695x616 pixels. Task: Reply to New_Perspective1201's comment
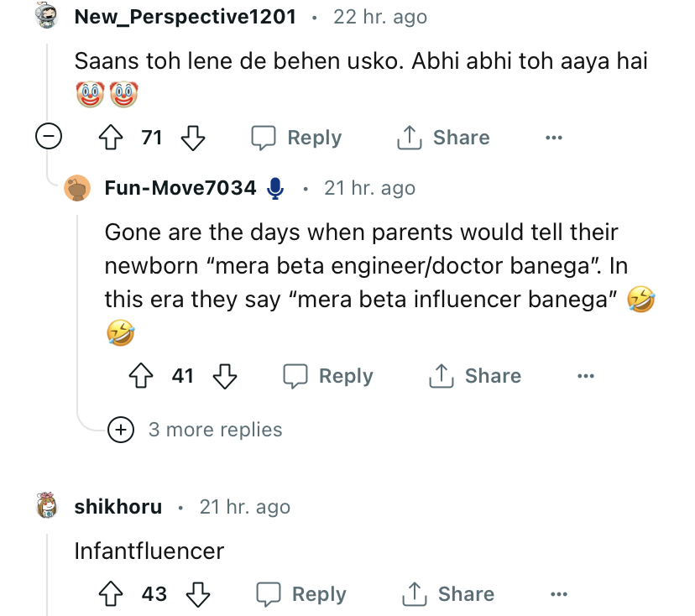[x=298, y=138]
